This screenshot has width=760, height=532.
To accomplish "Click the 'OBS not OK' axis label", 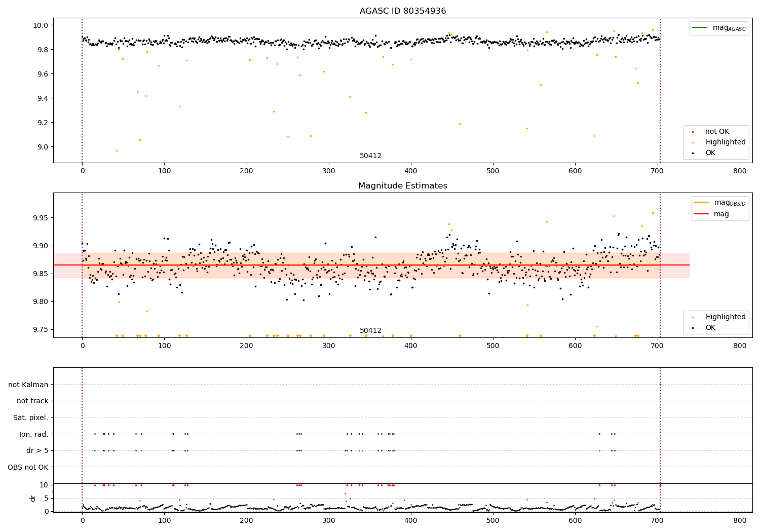I will (28, 467).
